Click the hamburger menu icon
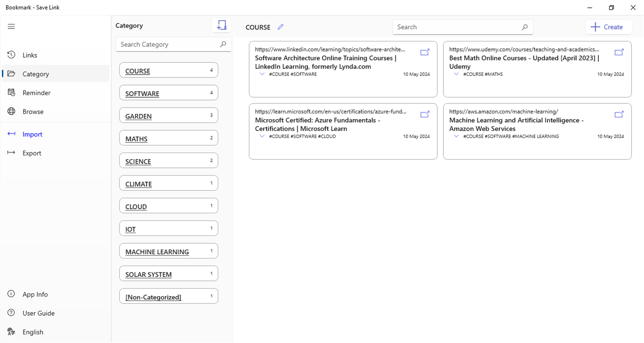The image size is (644, 343). click(x=12, y=27)
